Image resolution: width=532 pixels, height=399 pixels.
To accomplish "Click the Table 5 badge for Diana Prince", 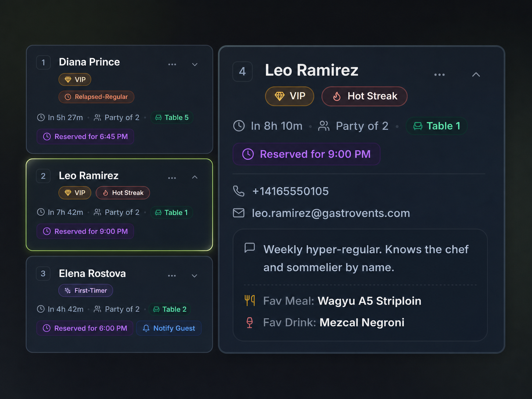I will pyautogui.click(x=172, y=118).
